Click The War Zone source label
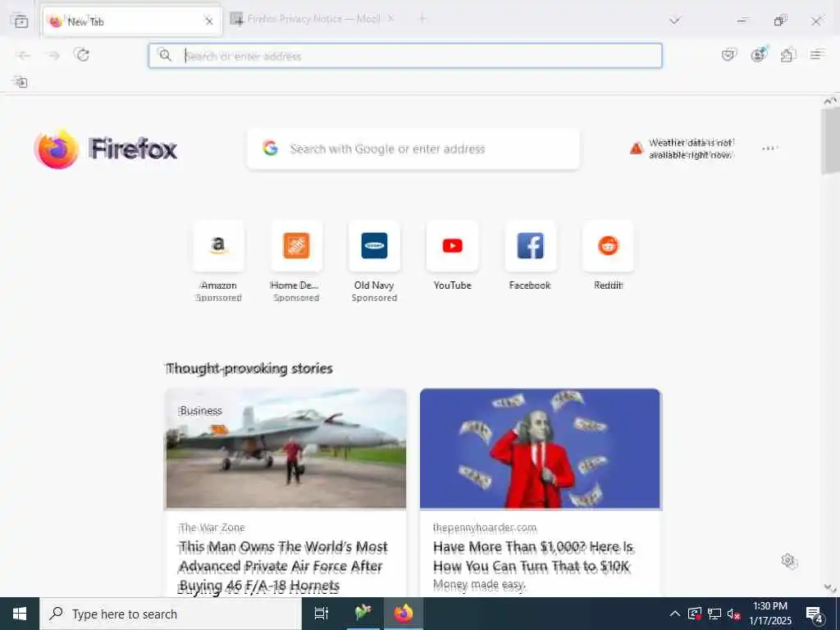This screenshot has height=630, width=840. click(x=212, y=527)
